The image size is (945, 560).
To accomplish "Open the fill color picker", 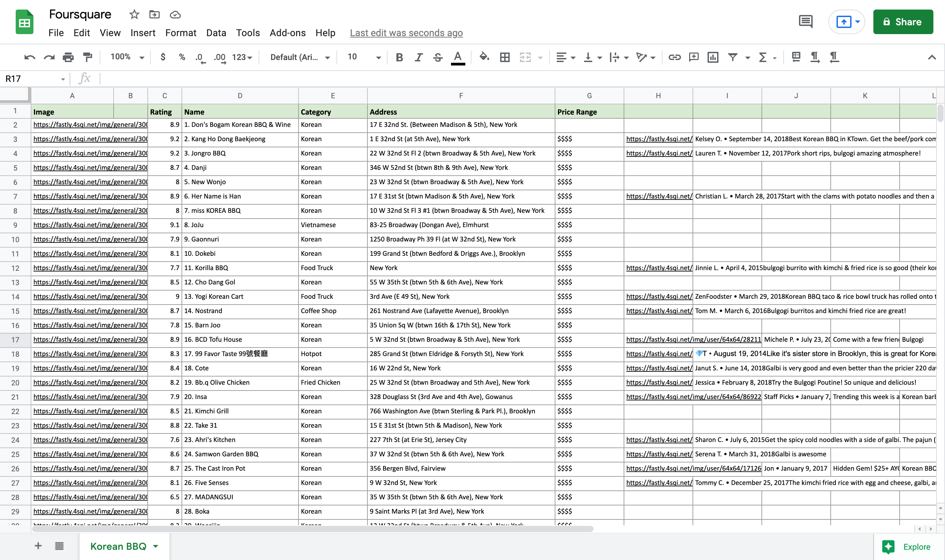I will coord(484,57).
